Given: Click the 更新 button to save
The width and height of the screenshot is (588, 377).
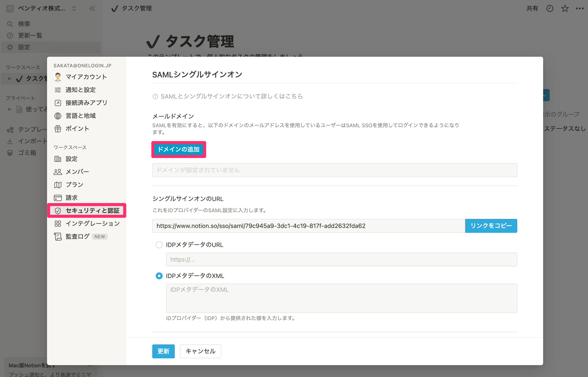Looking at the screenshot, I should tap(164, 351).
